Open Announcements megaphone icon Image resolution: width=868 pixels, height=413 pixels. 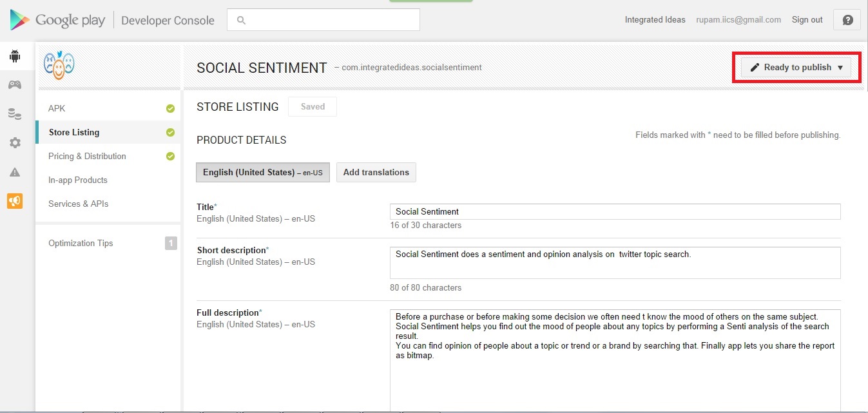(x=15, y=201)
